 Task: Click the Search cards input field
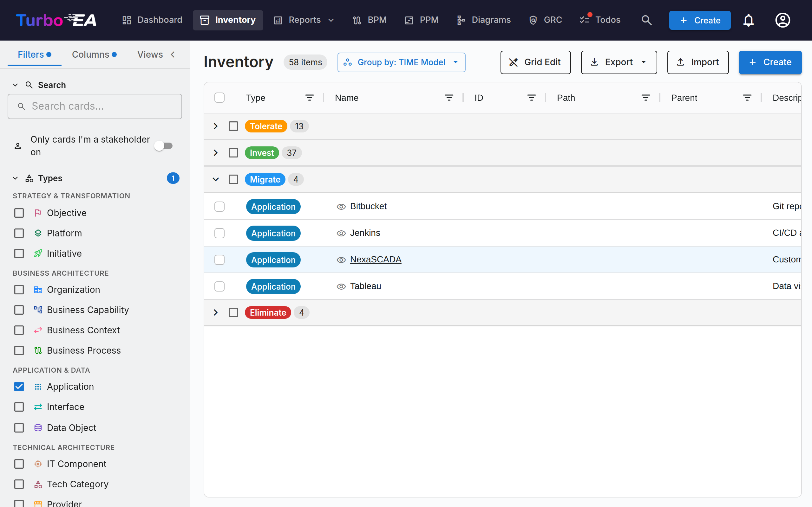click(x=95, y=106)
